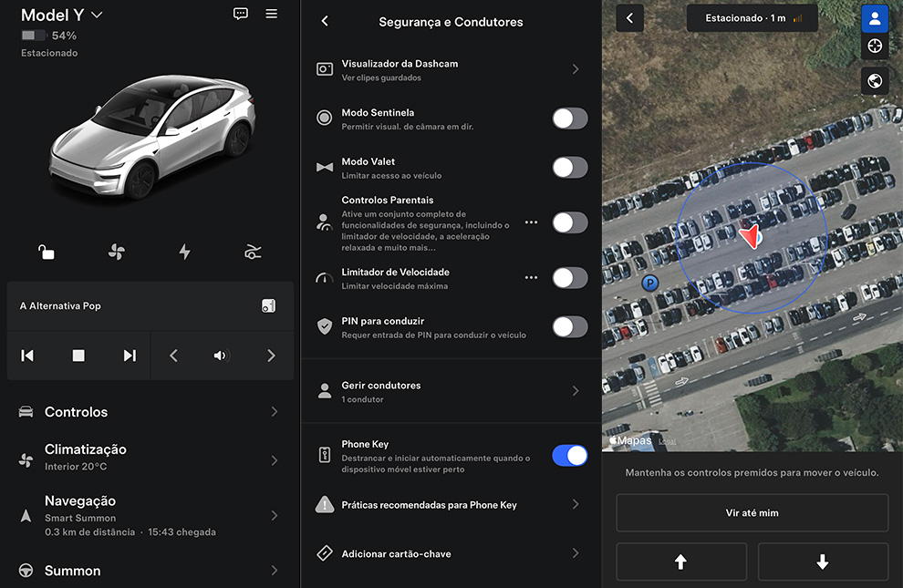Enable Modo Sentinela toggle
This screenshot has height=588, width=903.
[569, 119]
